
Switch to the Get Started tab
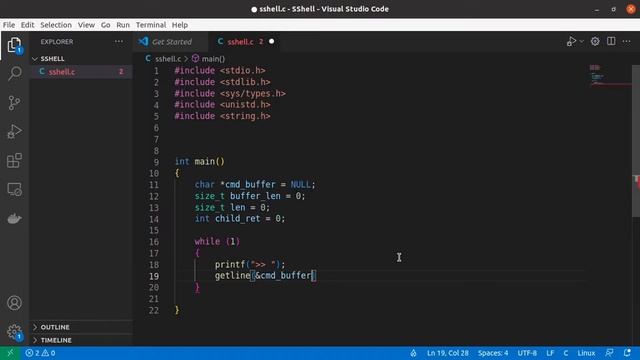(171, 42)
